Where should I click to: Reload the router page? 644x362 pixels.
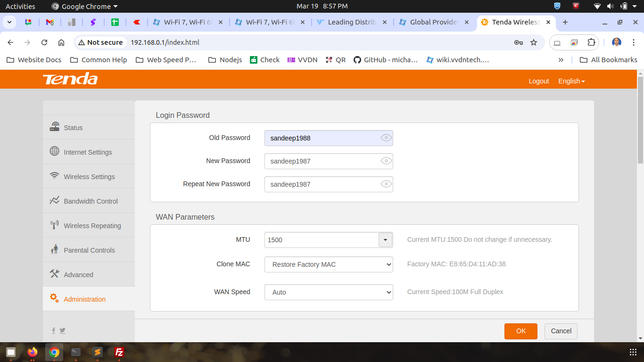pos(44,42)
